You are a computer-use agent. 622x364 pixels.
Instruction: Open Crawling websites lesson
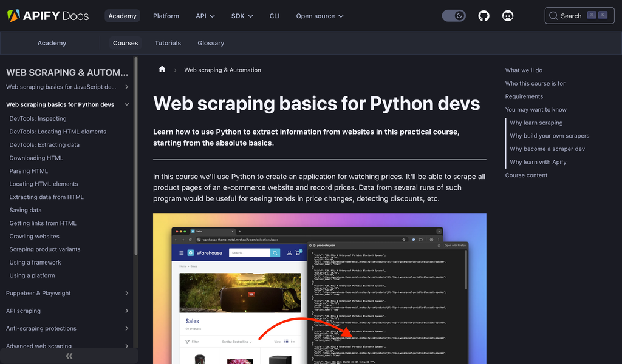tap(34, 236)
